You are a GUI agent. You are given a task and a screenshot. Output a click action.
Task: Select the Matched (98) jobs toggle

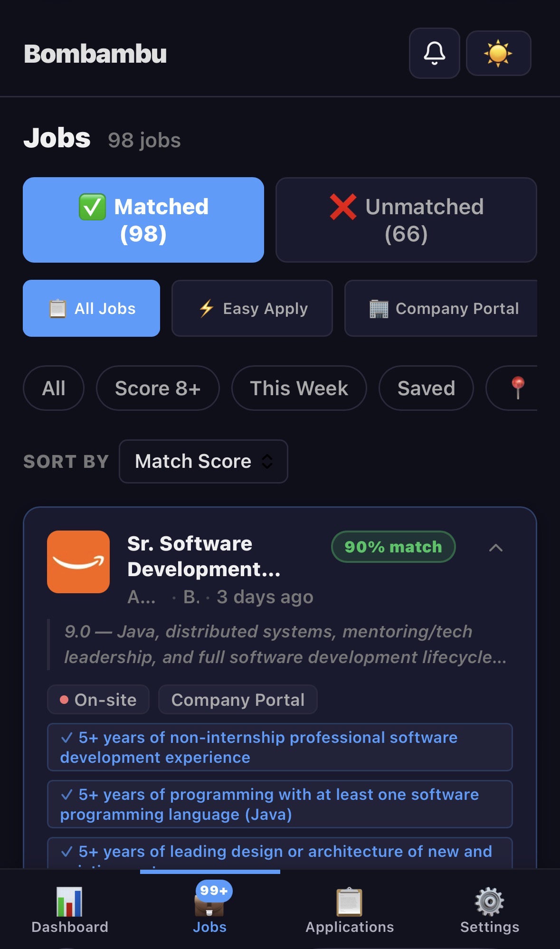coord(143,220)
